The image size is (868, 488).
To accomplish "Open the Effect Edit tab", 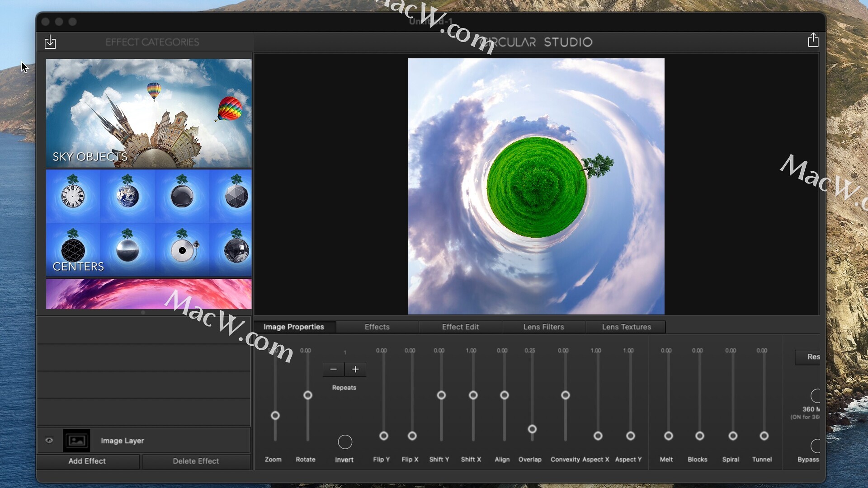I will (460, 327).
